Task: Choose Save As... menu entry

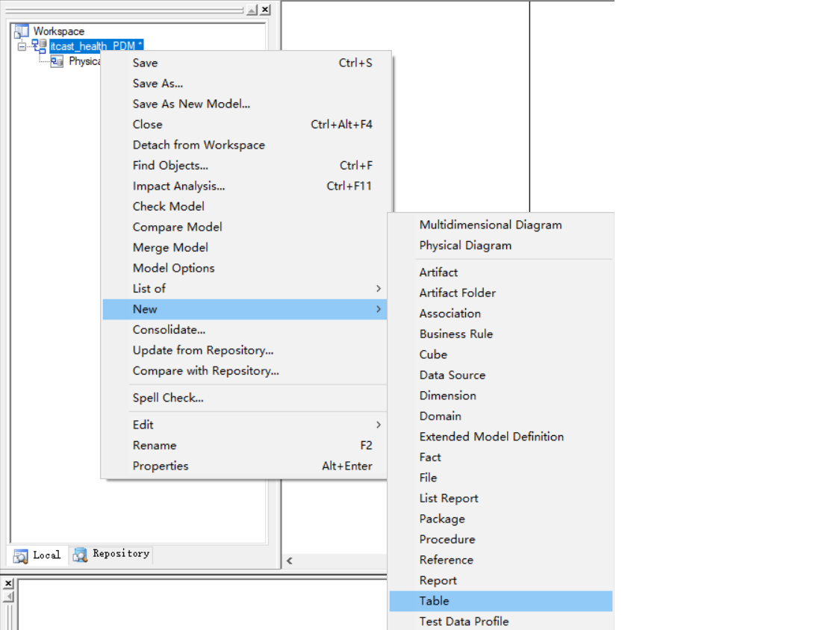Action: [245, 84]
